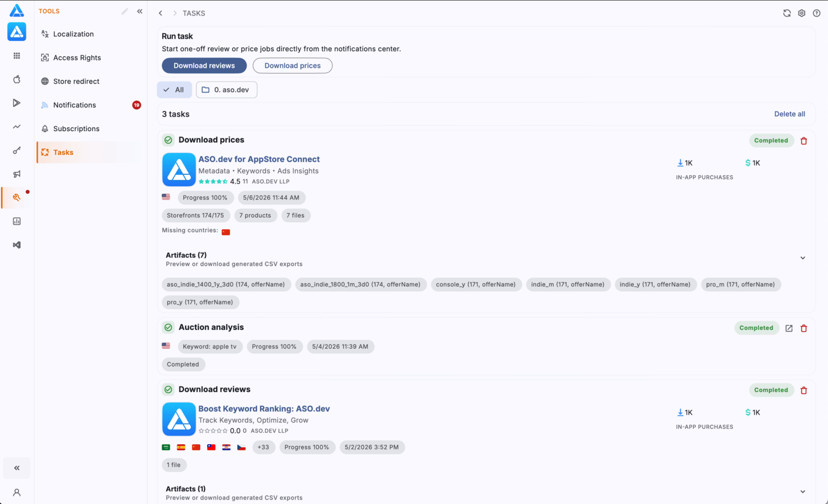Screen dimensions: 828x504
Task: Click the ASO.dev for AppStore Connect app icon
Action: coord(179,170)
